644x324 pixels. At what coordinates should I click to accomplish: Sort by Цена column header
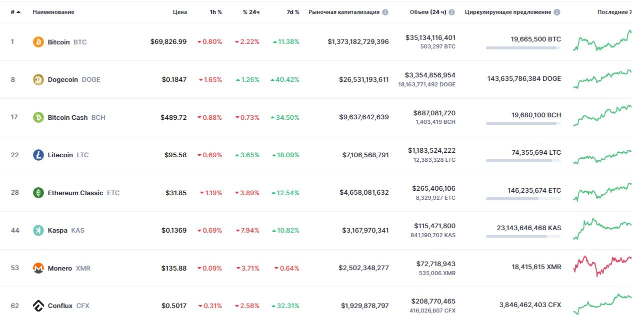click(180, 12)
